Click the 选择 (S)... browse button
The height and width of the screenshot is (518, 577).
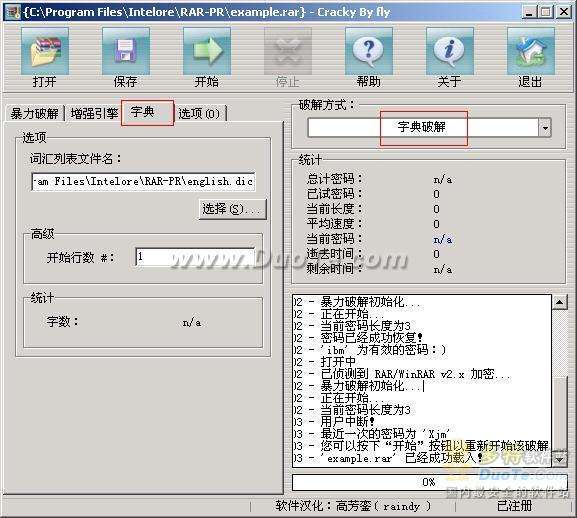[232, 209]
